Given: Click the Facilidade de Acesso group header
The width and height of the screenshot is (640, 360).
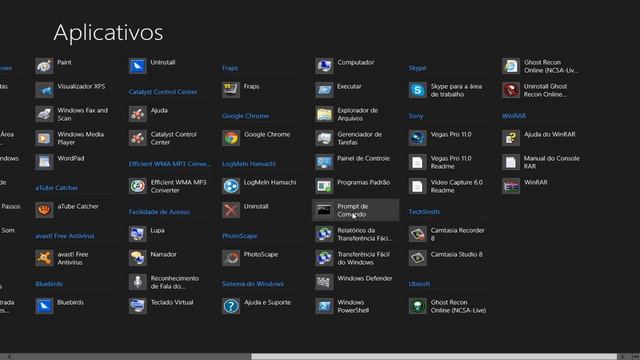Looking at the screenshot, I should [159, 212].
